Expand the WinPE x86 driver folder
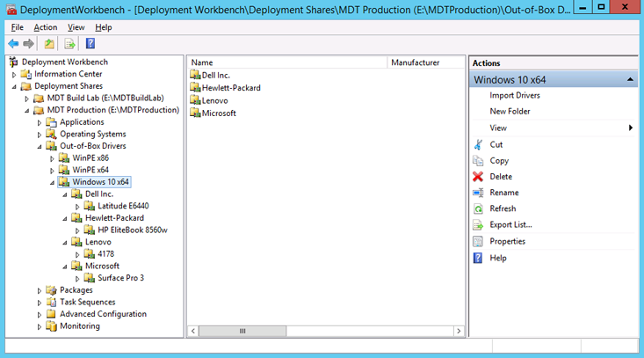 52,158
